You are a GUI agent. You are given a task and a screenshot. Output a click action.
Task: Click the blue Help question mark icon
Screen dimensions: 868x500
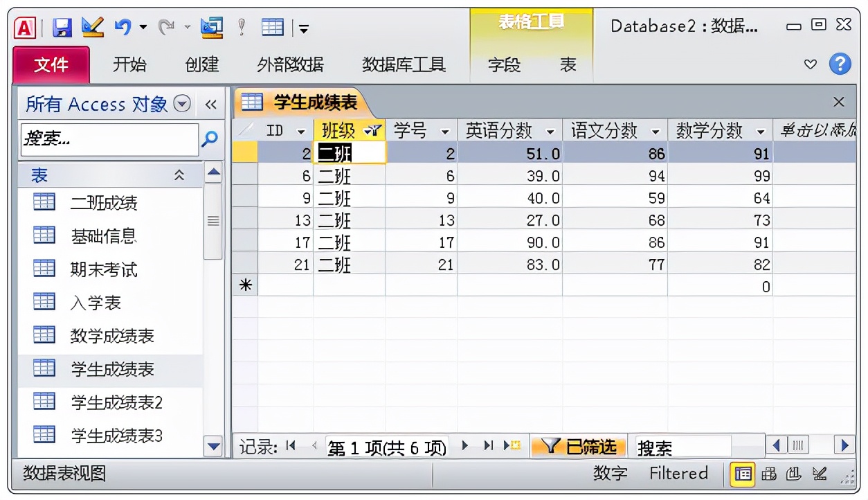840,64
